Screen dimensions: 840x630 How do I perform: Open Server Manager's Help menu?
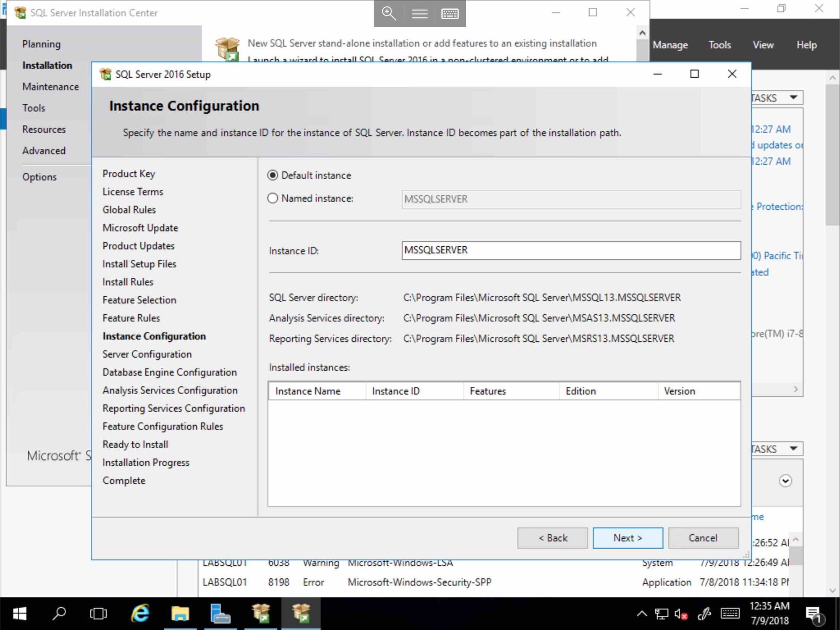[x=807, y=45]
